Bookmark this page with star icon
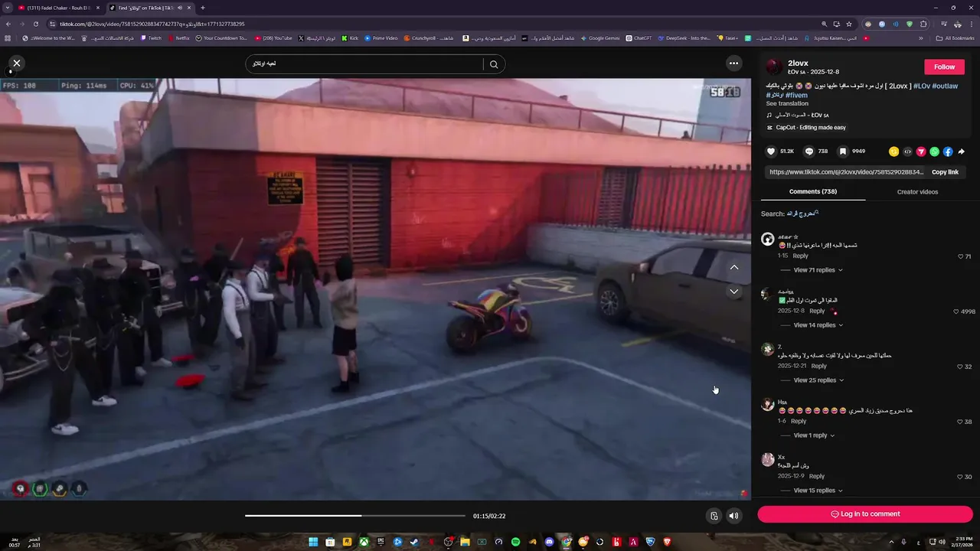980x551 pixels. 849,24
